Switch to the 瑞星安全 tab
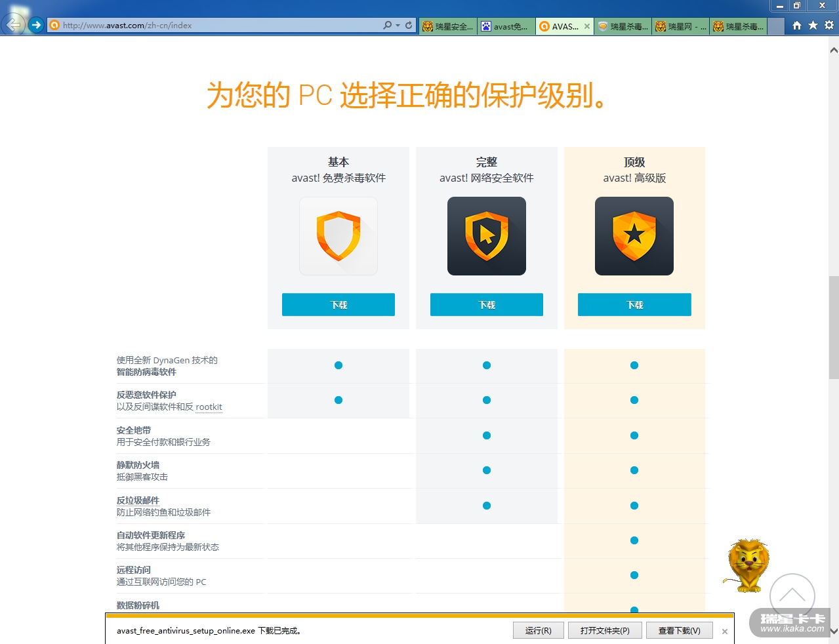839x644 pixels. pos(447,26)
